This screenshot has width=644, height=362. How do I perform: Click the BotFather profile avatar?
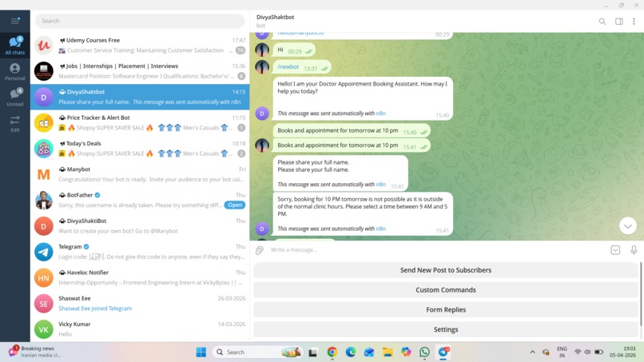pos(43,201)
